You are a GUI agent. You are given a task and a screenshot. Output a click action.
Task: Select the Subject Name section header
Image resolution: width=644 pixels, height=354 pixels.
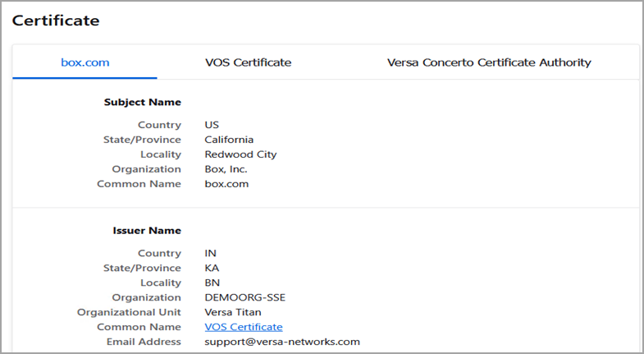coord(143,103)
